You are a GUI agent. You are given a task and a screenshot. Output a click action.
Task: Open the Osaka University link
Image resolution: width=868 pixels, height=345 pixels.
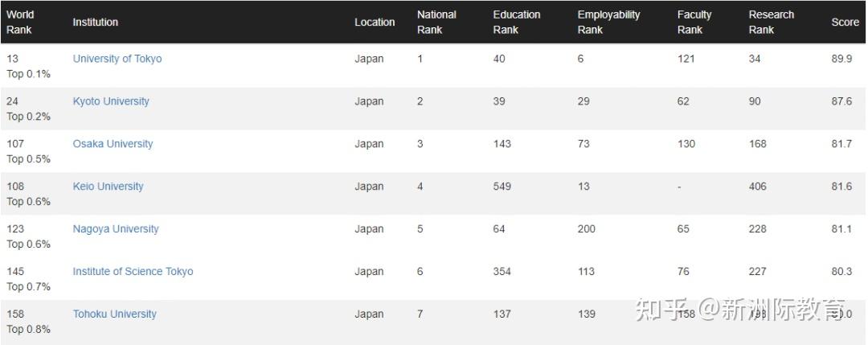pos(113,144)
